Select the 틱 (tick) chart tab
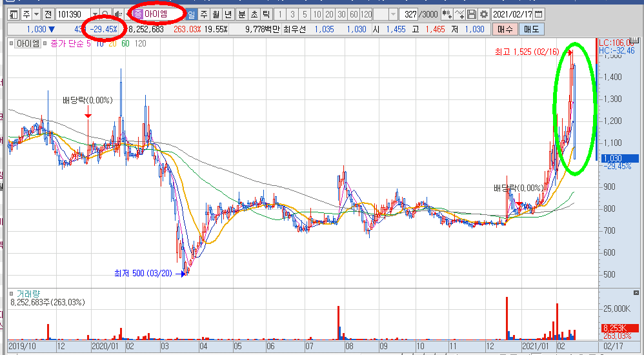The height and width of the screenshot is (355, 644). (x=266, y=14)
